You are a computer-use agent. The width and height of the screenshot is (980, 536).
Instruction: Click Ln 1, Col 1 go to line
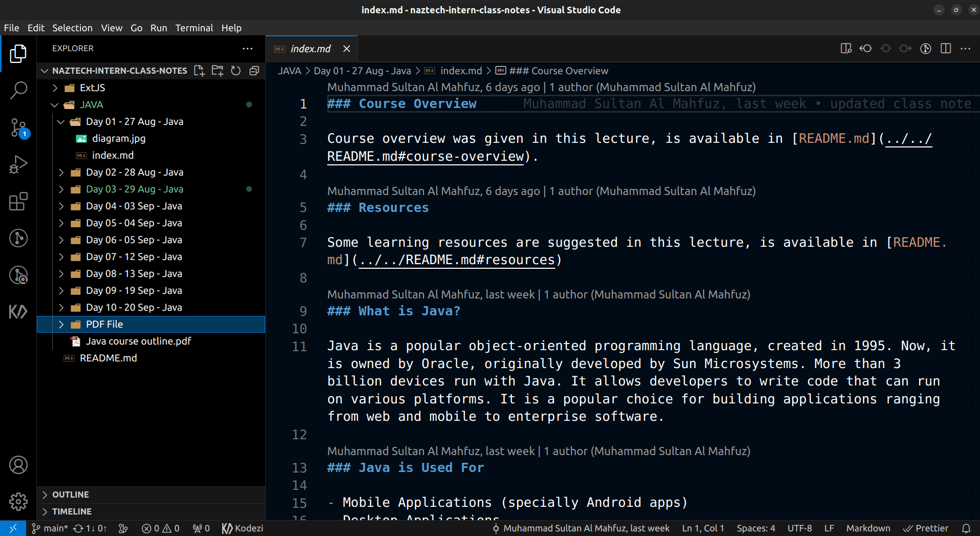click(x=703, y=528)
